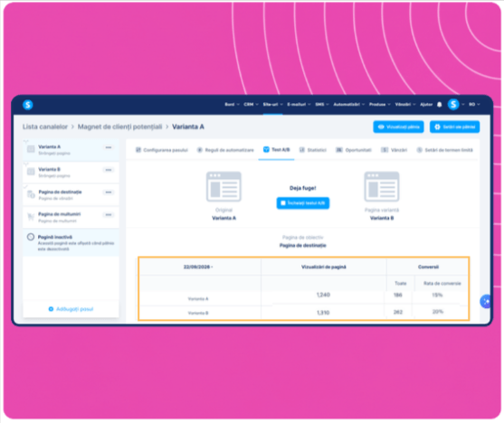The image size is (504, 423).
Task: Open the notifications bell
Action: click(x=440, y=104)
